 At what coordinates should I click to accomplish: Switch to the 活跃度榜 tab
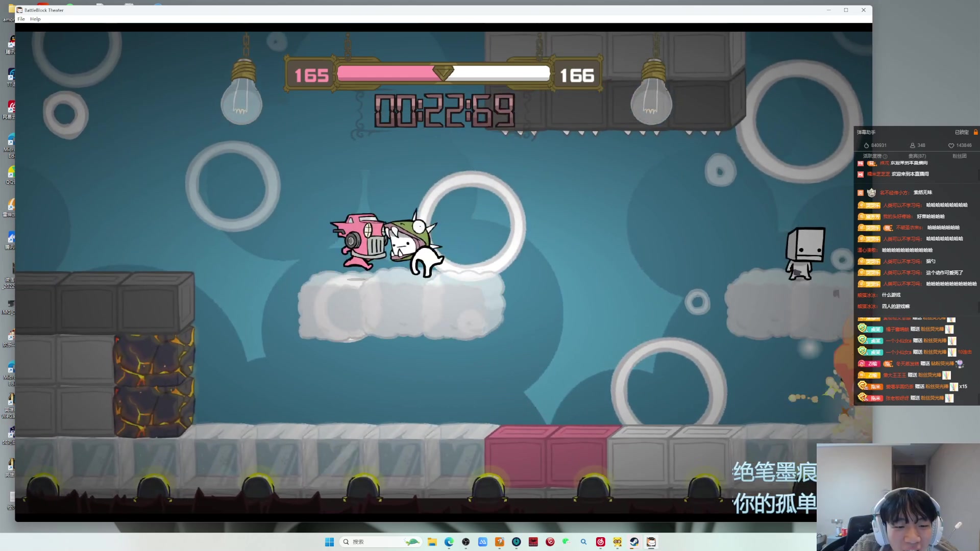point(872,156)
